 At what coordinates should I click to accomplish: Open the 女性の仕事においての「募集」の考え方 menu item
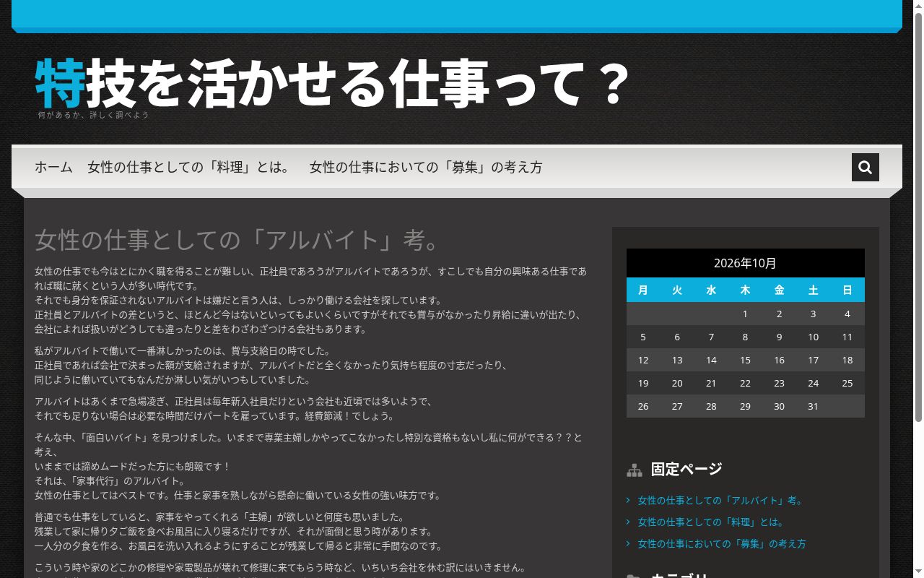point(426,167)
